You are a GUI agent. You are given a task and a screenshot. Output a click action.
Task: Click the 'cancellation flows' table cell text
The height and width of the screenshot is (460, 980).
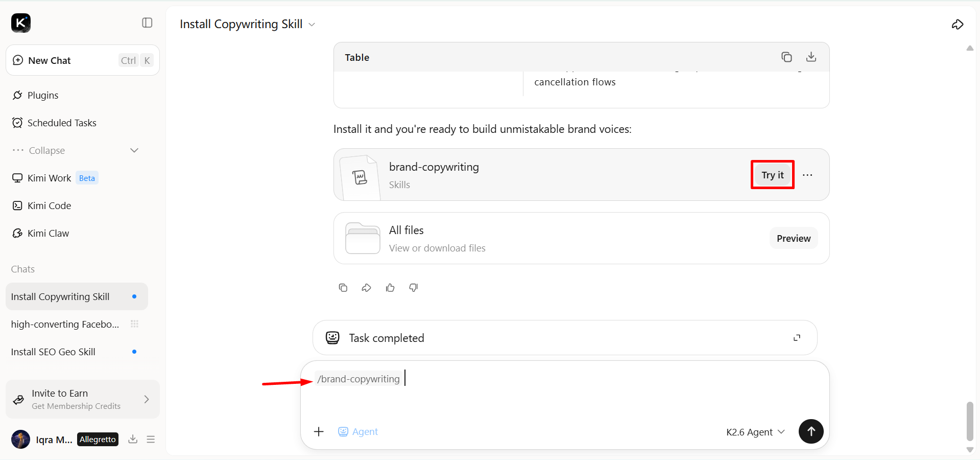pos(575,82)
